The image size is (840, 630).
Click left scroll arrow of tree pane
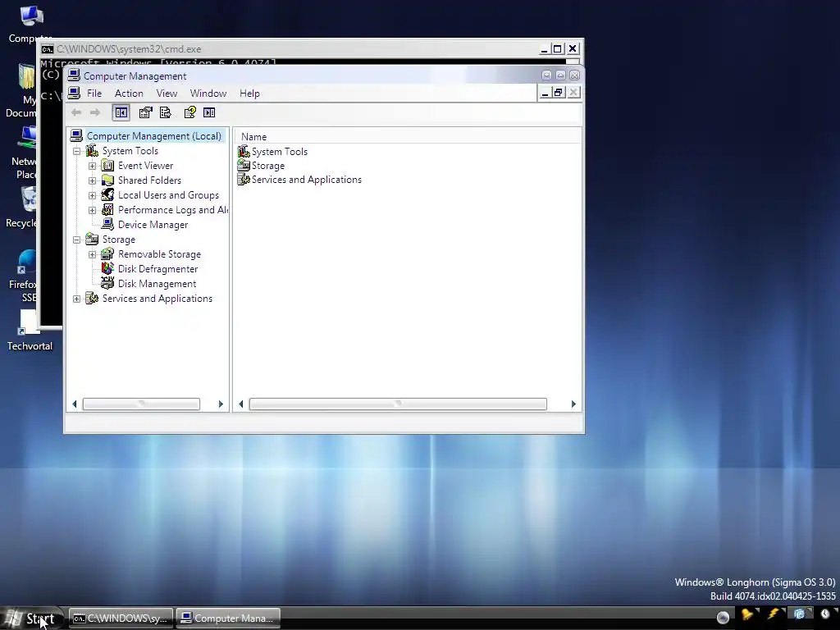75,404
